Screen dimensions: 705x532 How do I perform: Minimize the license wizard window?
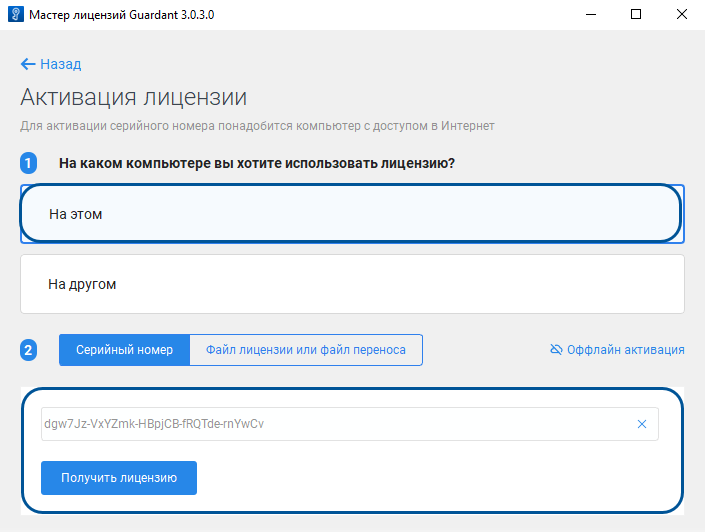[589, 15]
